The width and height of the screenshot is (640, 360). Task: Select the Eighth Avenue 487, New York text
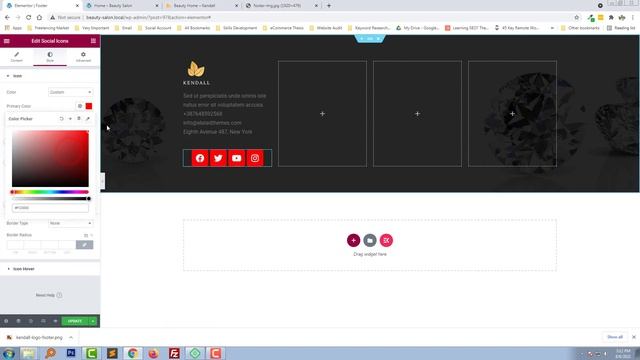[x=218, y=132]
